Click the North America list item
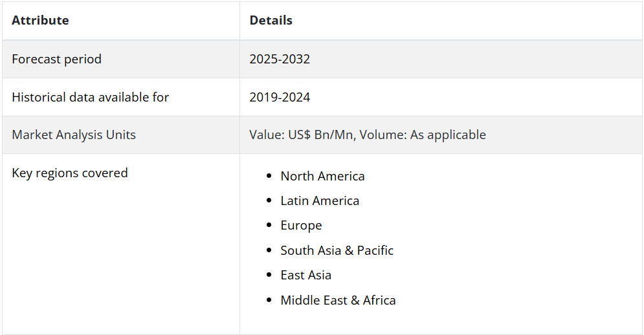The height and width of the screenshot is (335, 644). (x=322, y=176)
